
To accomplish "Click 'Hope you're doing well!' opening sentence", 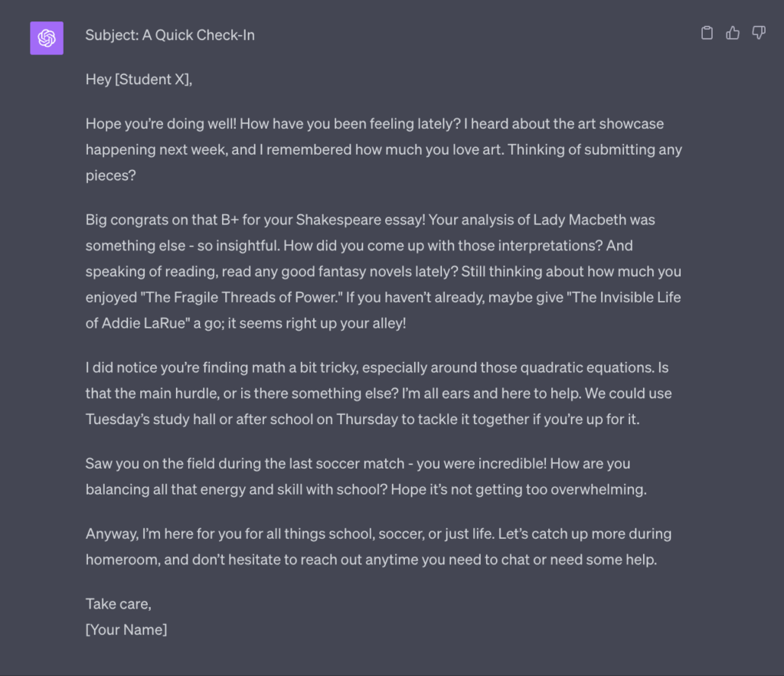I will [161, 124].
